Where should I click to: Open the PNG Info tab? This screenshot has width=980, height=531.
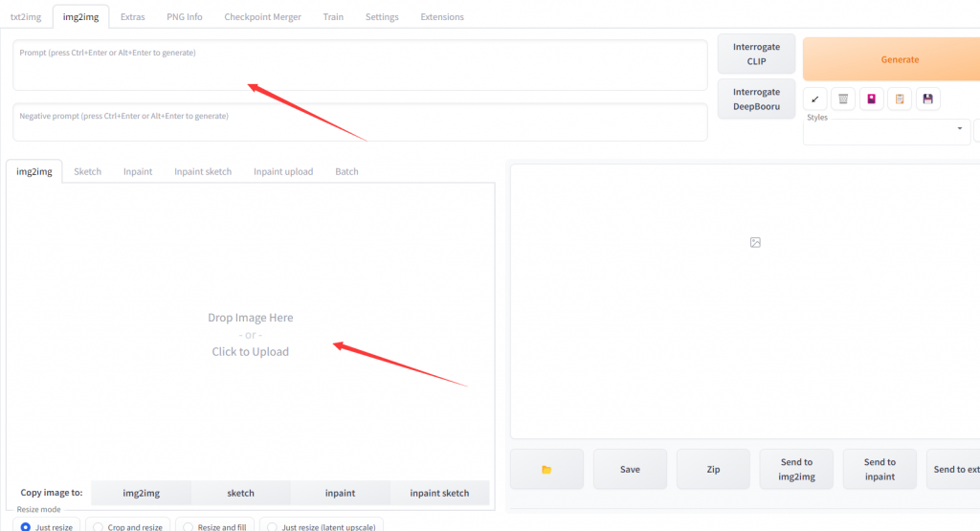tap(185, 17)
